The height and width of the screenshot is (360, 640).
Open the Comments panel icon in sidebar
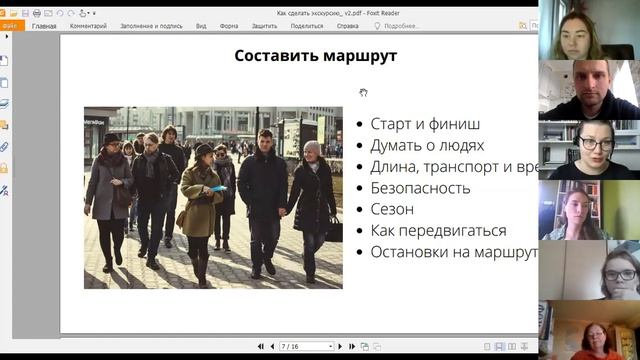(x=4, y=125)
